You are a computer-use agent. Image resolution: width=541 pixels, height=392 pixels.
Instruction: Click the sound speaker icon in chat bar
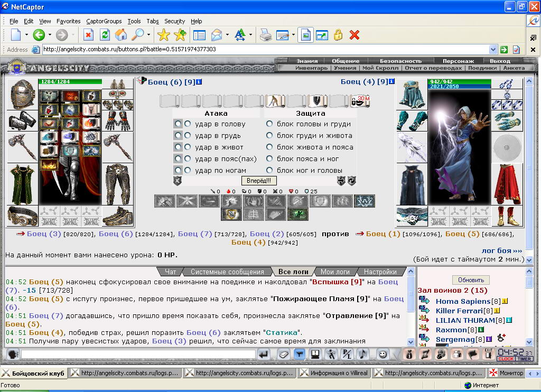[x=363, y=354]
